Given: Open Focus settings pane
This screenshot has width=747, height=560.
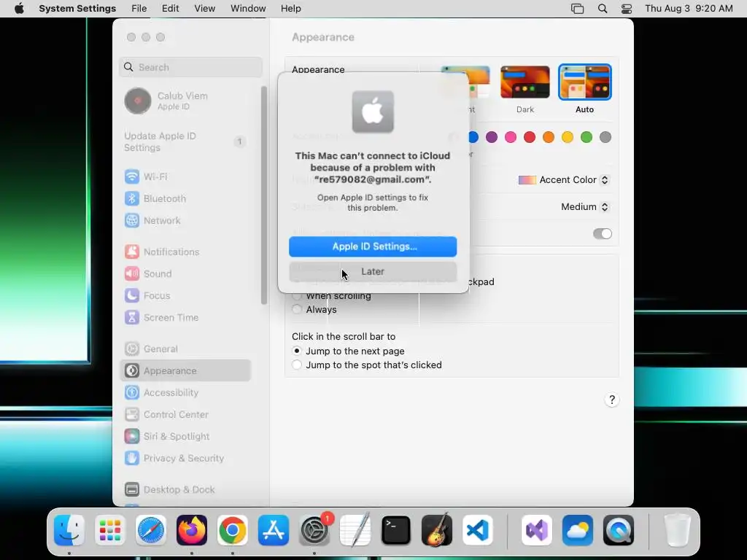Looking at the screenshot, I should pos(185,296).
